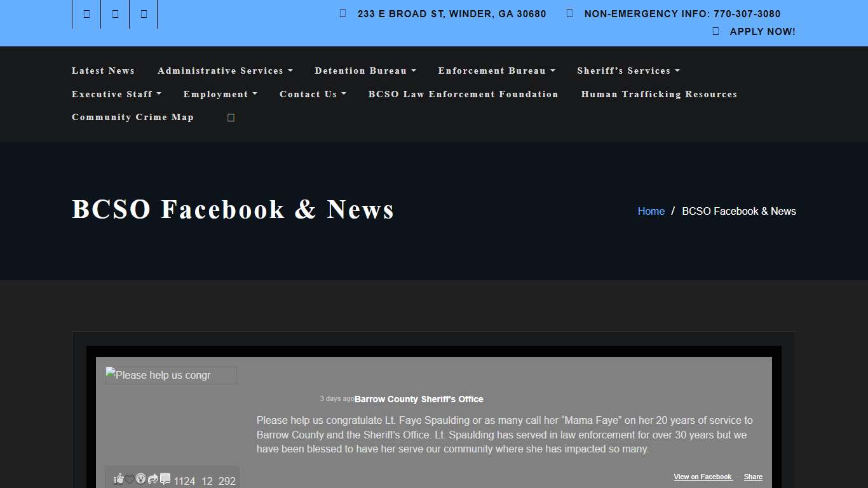Open the search icon in navigation bar

click(x=230, y=117)
